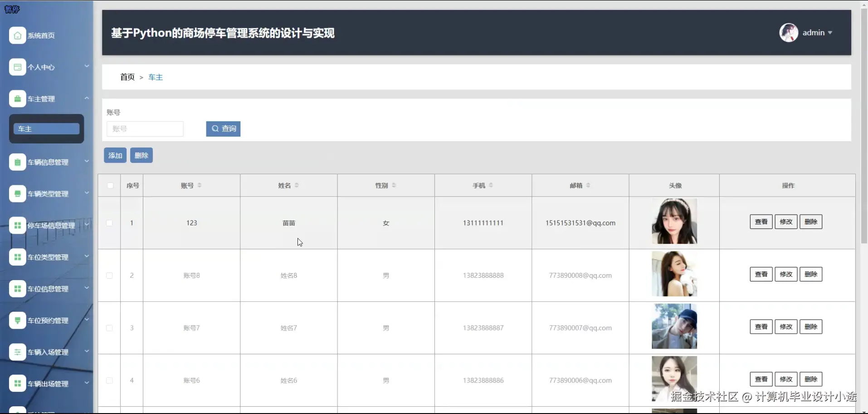Click the 查询 search button

[223, 128]
